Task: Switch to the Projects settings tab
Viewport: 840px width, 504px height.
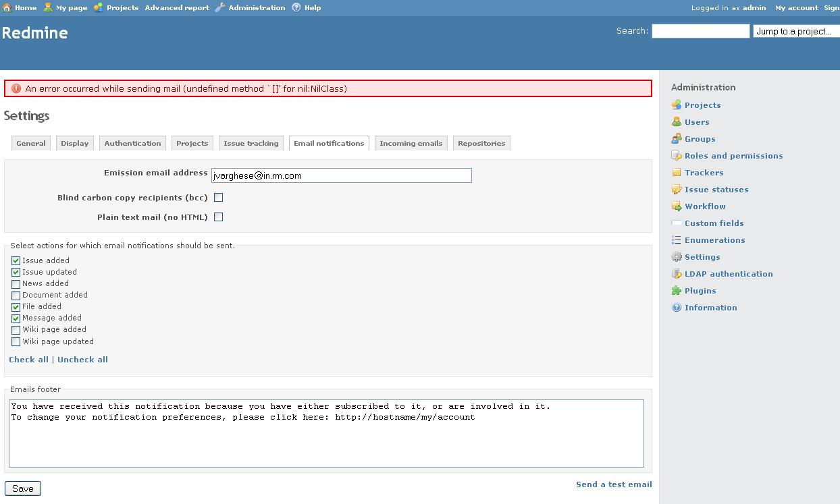Action: click(192, 143)
